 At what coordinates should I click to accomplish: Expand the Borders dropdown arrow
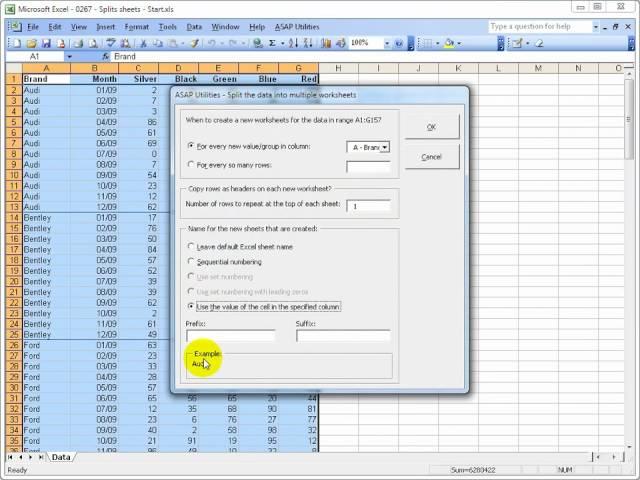[438, 43]
